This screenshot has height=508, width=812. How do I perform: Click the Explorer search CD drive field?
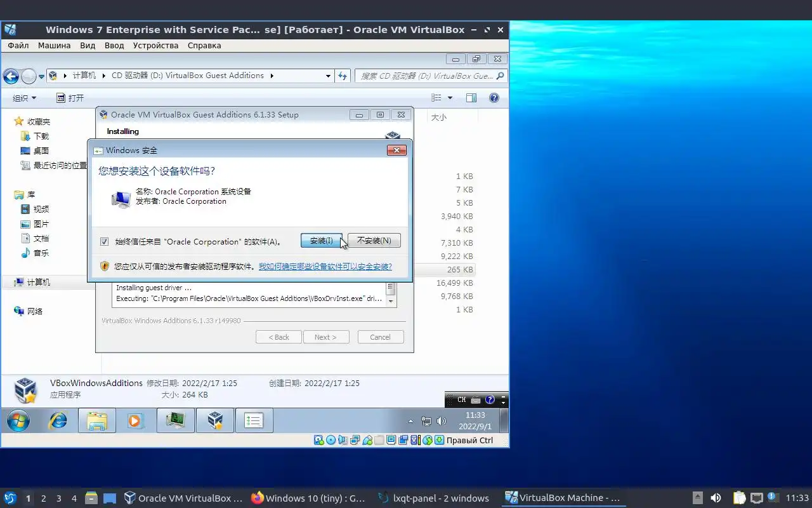coord(431,76)
